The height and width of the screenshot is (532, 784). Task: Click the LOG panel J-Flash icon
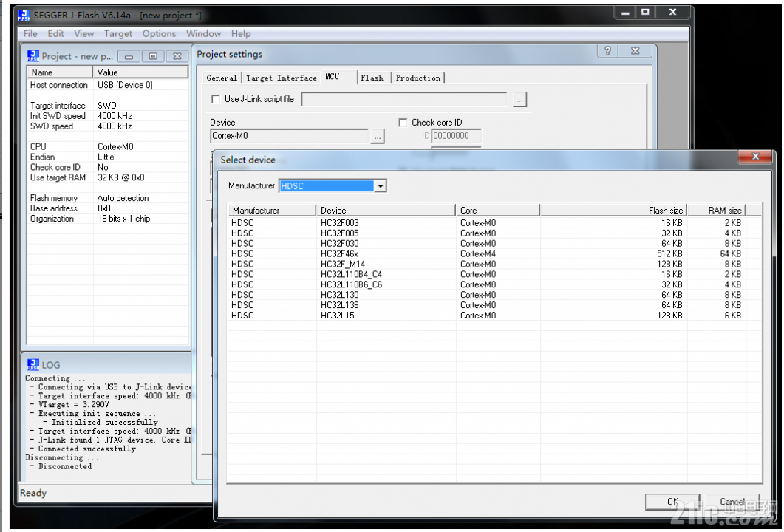33,364
